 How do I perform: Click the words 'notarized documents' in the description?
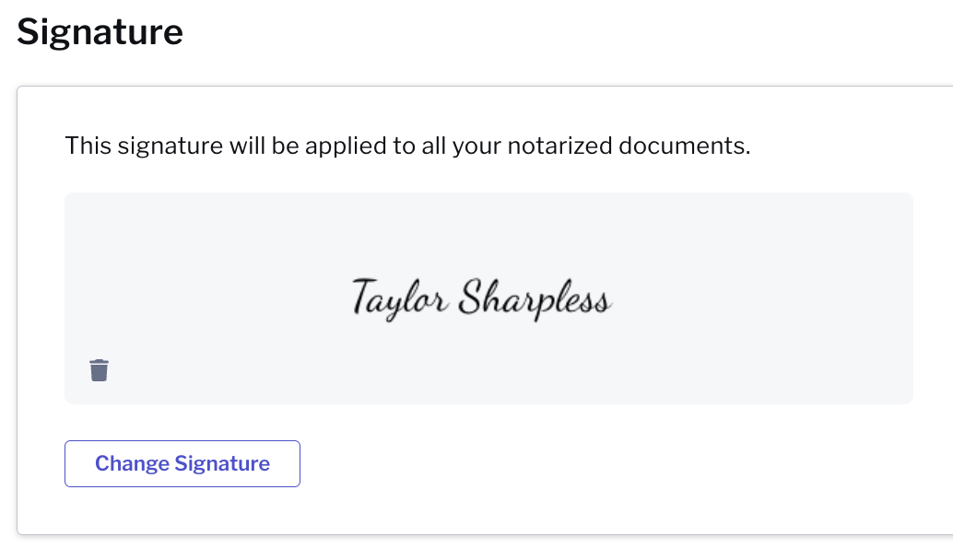click(629, 146)
